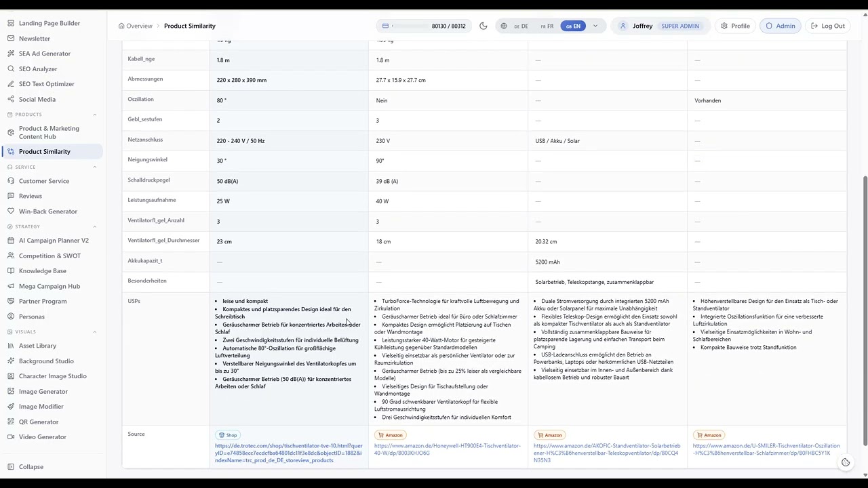The height and width of the screenshot is (488, 868).
Task: Switch language to DE
Action: pos(521,26)
